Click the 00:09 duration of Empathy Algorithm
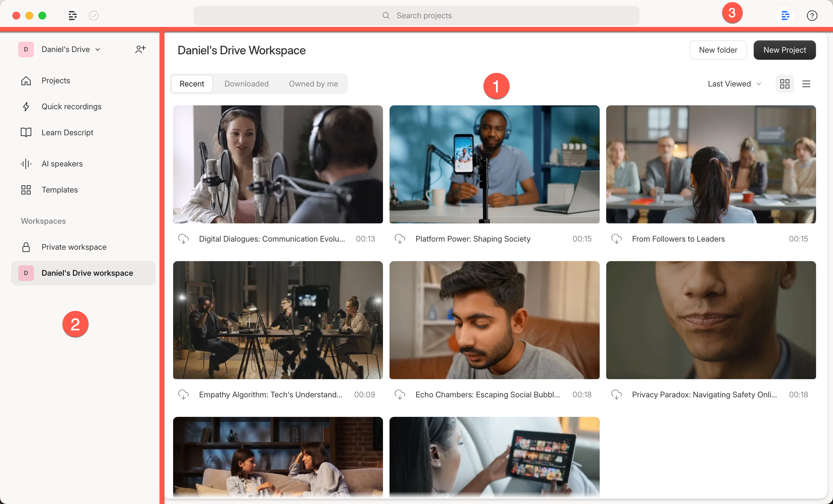The width and height of the screenshot is (833, 504). pos(364,394)
